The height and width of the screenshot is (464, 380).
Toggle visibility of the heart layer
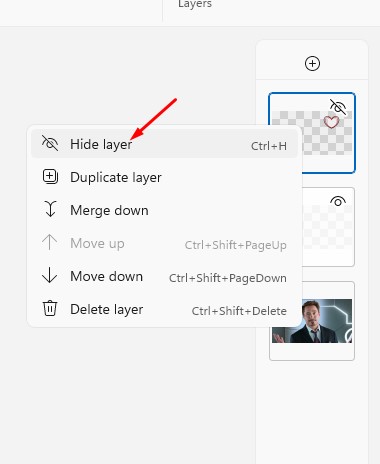click(x=338, y=107)
